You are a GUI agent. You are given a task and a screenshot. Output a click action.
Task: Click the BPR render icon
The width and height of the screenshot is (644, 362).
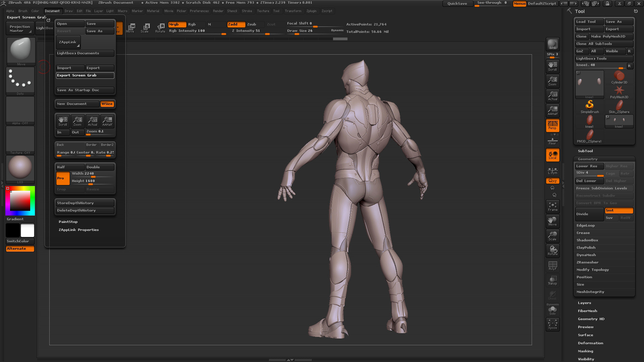[x=552, y=45]
